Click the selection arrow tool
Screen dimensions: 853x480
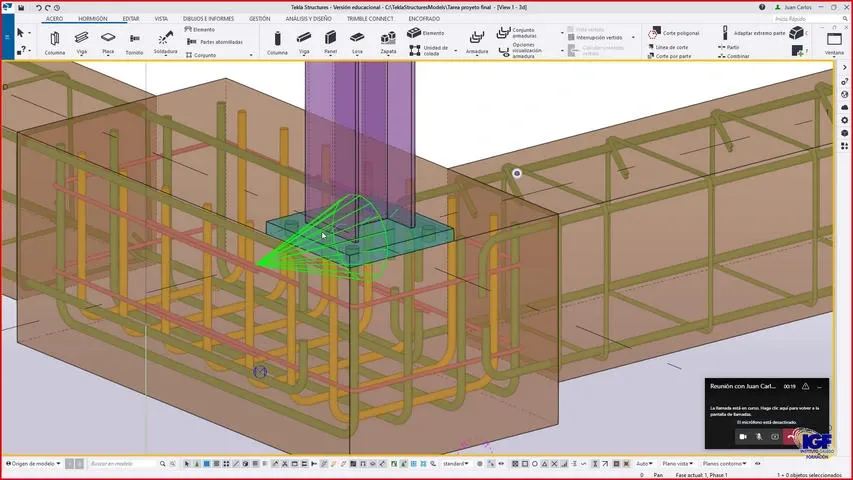click(x=21, y=33)
